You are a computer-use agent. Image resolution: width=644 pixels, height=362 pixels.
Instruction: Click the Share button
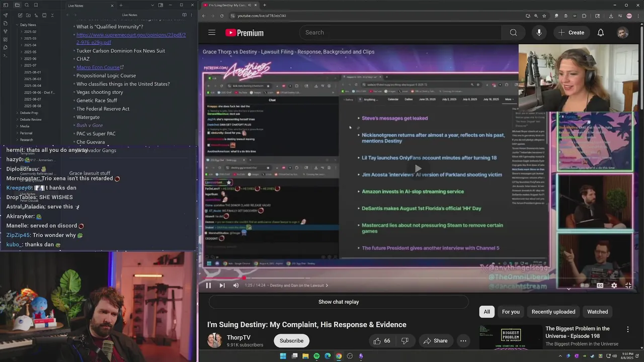[435, 341]
